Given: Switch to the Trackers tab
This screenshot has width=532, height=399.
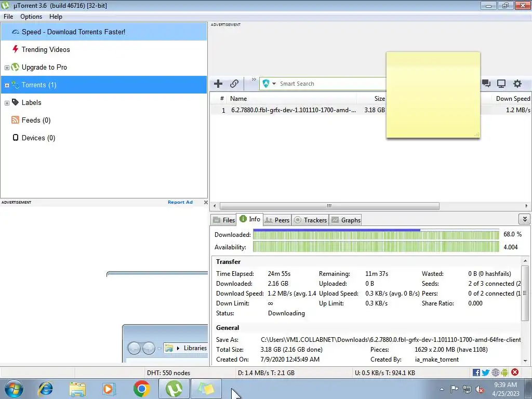Looking at the screenshot, I should click(x=310, y=220).
